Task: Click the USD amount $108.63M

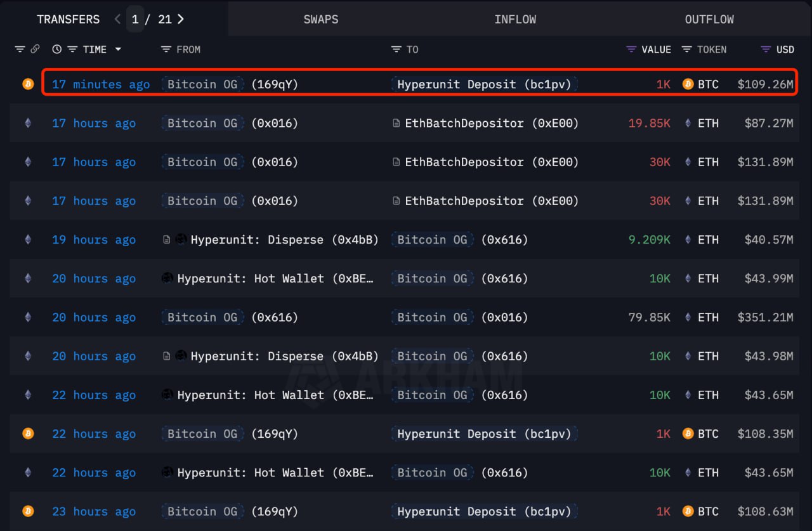Action: (x=765, y=511)
